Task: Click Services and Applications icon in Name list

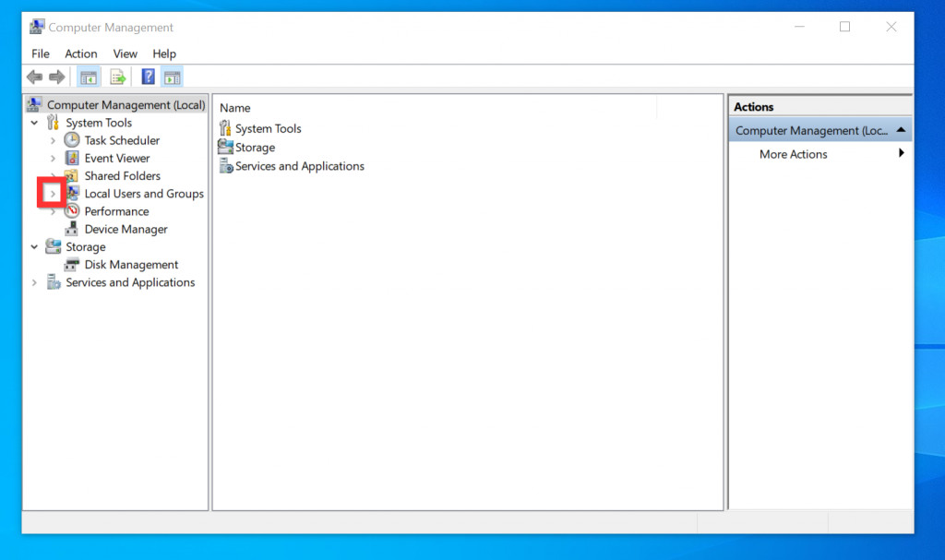Action: click(x=226, y=165)
